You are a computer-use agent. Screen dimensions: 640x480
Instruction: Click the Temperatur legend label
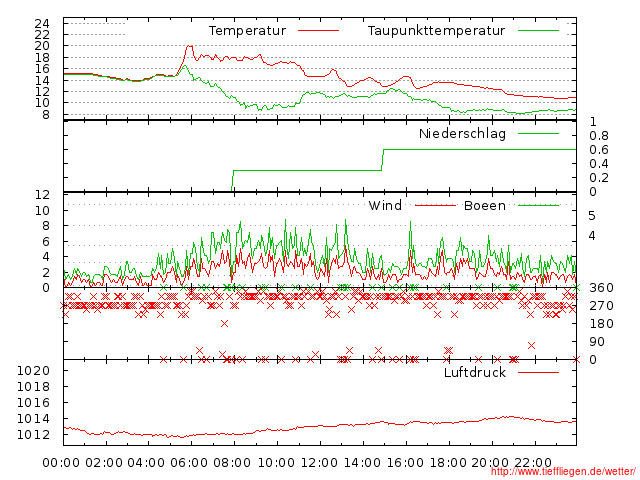(247, 31)
